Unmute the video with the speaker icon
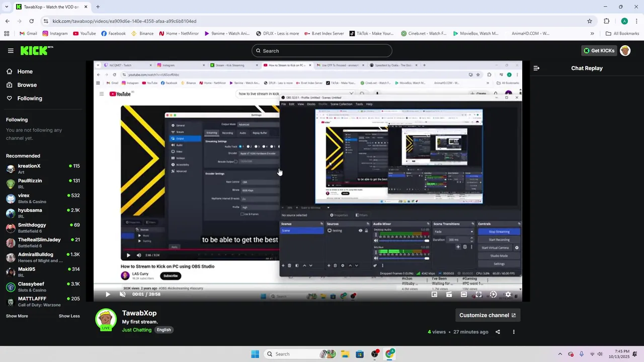 coord(122,294)
